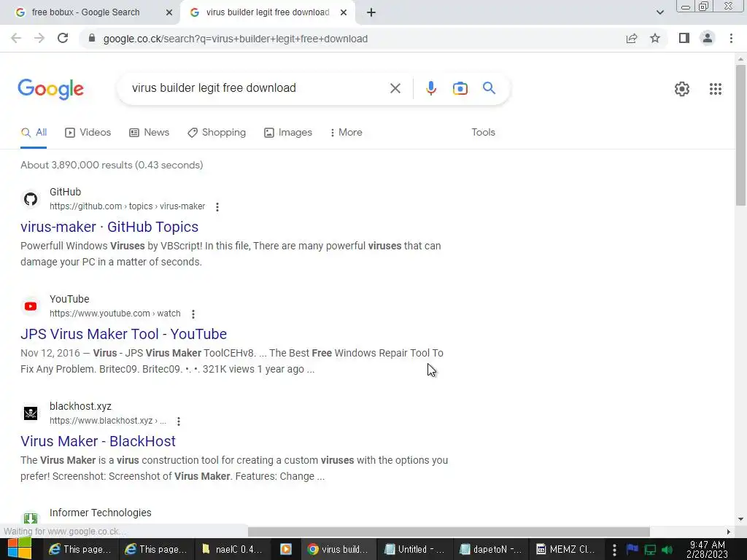Click the YouTube favicon in results
Screen dimensions: 747x560
click(x=31, y=306)
